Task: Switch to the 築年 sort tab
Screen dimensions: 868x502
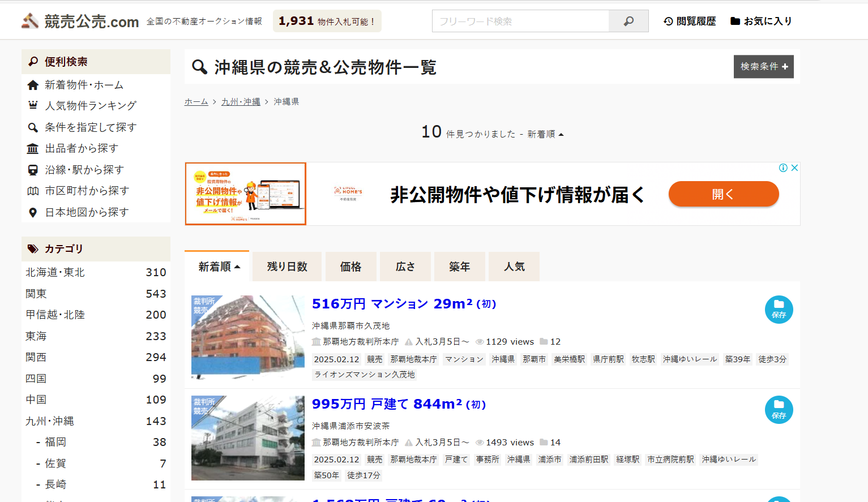Action: pos(459,267)
